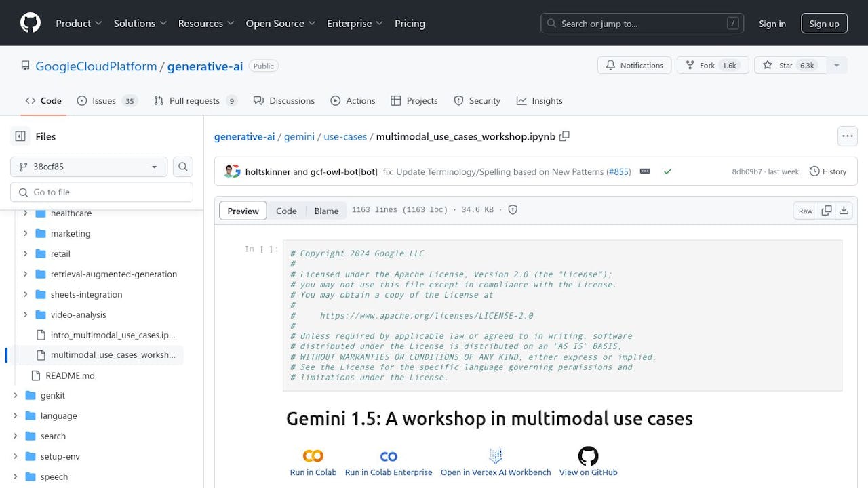Open the History link

828,171
